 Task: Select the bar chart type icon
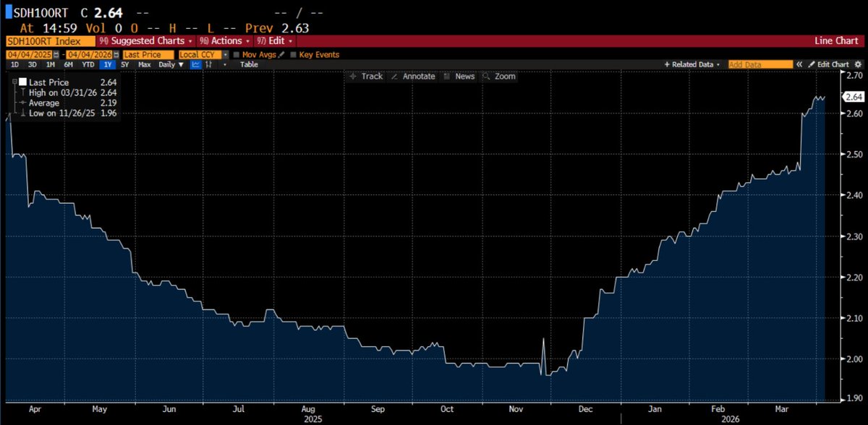point(209,64)
